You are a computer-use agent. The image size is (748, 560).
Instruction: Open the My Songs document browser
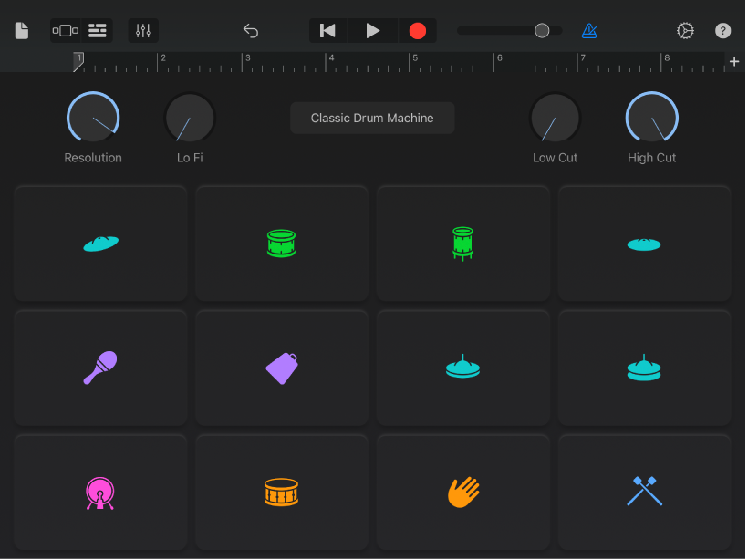pos(21,30)
